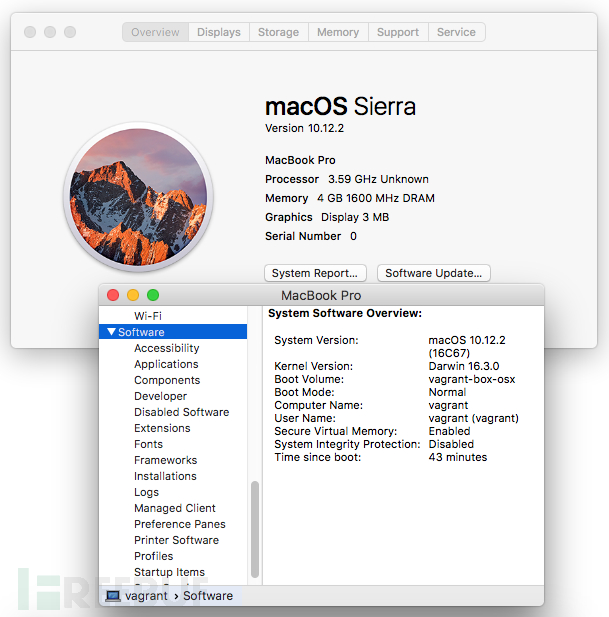
Task: Click the Serial Number value 0
Action: tap(353, 236)
